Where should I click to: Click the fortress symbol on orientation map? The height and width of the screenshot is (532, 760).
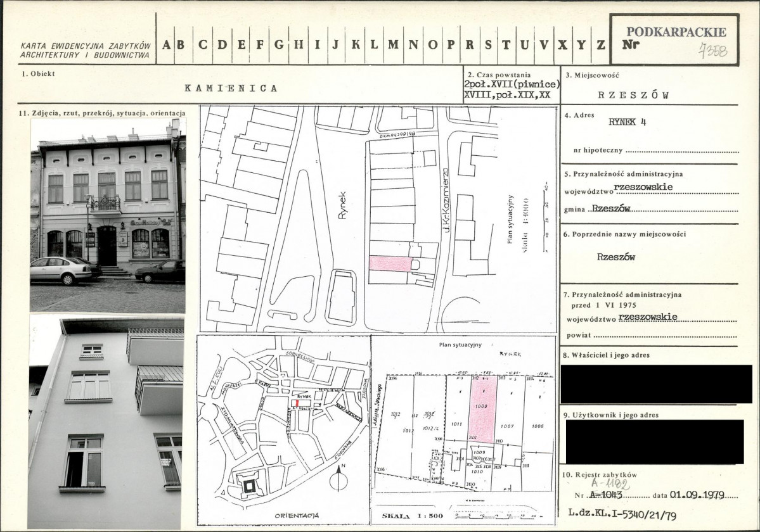(x=249, y=485)
